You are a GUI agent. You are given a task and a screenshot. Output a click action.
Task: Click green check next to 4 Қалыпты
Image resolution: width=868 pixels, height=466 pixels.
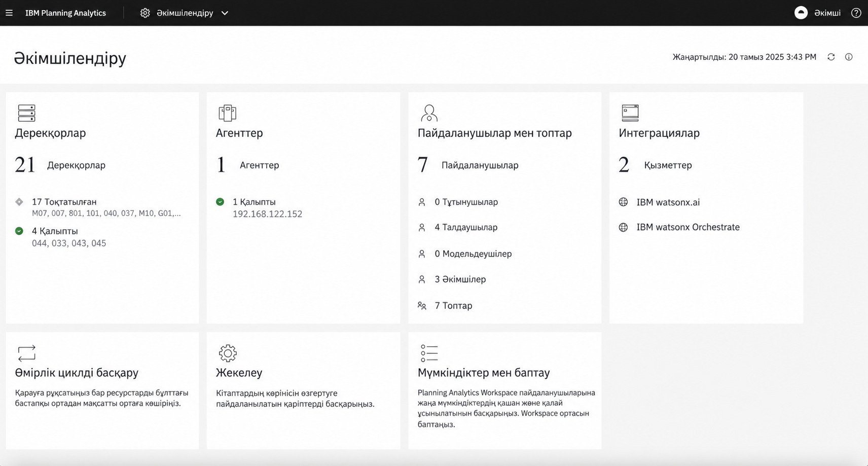pos(19,231)
